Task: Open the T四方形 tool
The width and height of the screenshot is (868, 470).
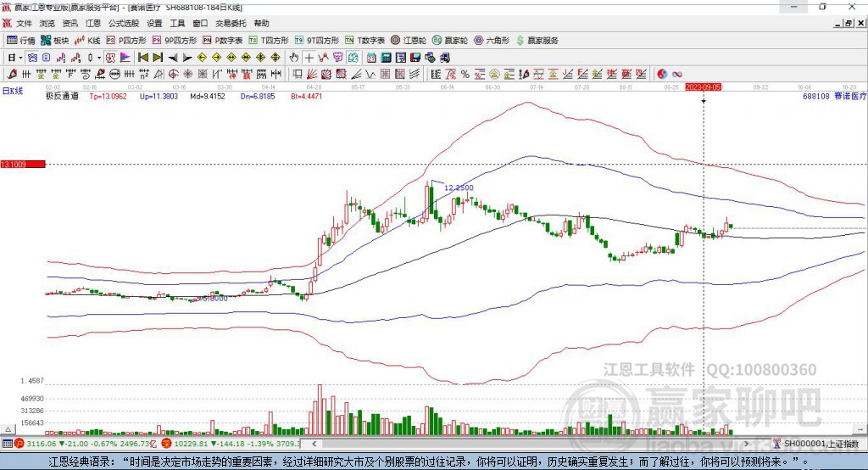Action: (x=269, y=41)
